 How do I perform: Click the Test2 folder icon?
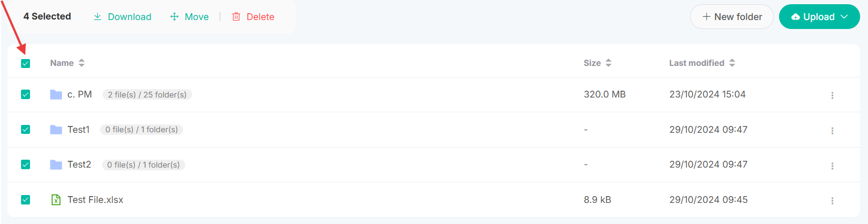coord(56,165)
